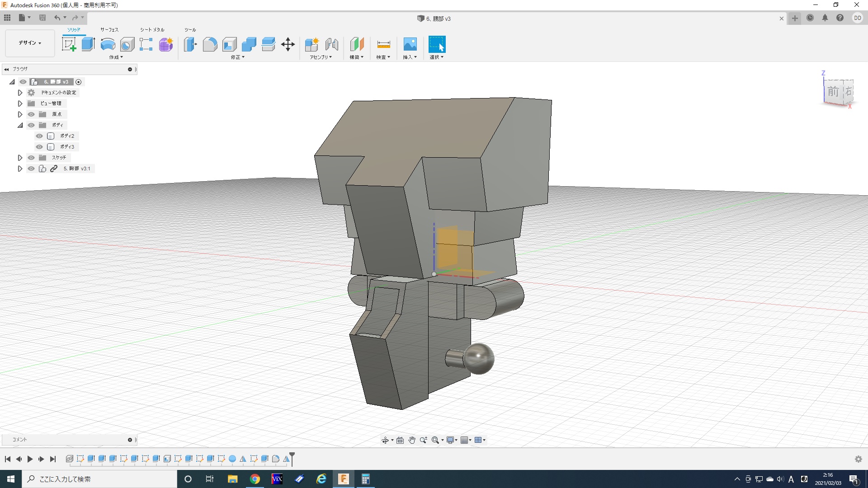Expand the ドキュメントの設定 tree node

click(20, 93)
